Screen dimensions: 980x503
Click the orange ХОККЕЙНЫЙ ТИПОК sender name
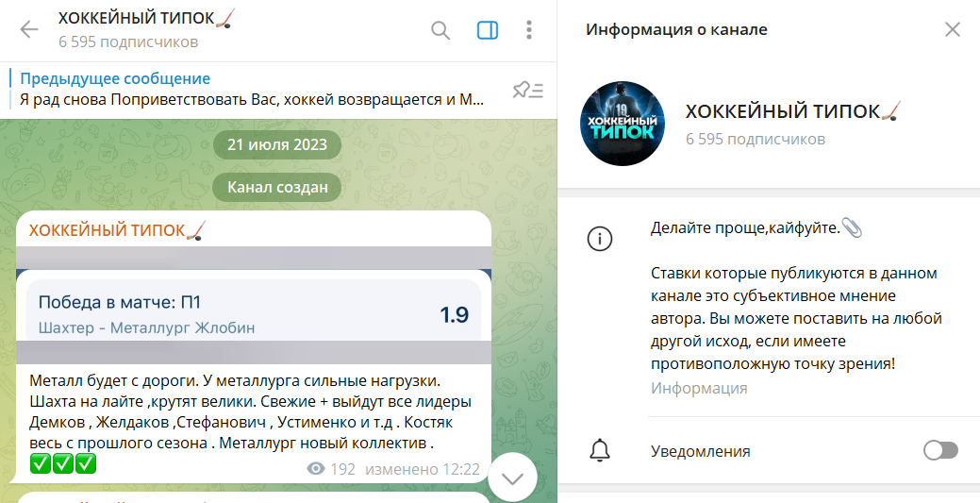click(118, 230)
